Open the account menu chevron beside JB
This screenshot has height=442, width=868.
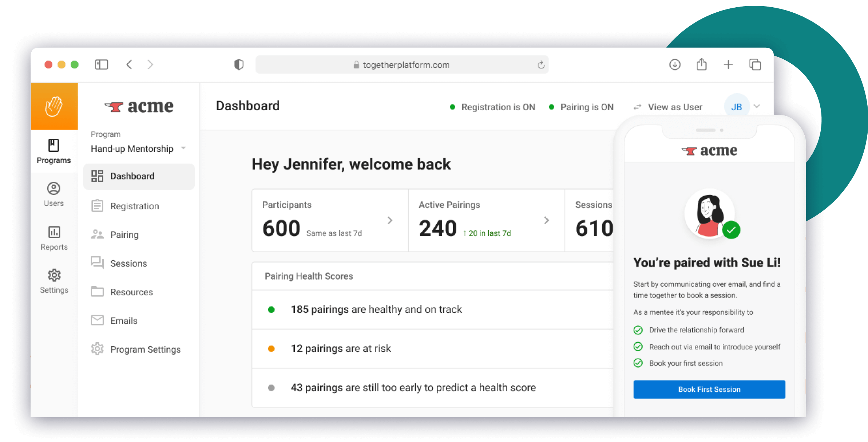[x=757, y=106]
